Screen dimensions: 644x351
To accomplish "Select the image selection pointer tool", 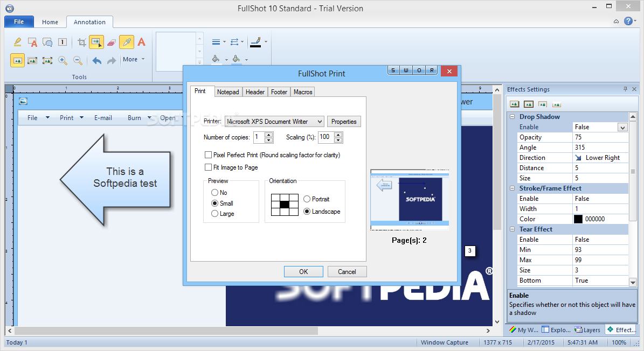I will pyautogui.click(x=96, y=42).
